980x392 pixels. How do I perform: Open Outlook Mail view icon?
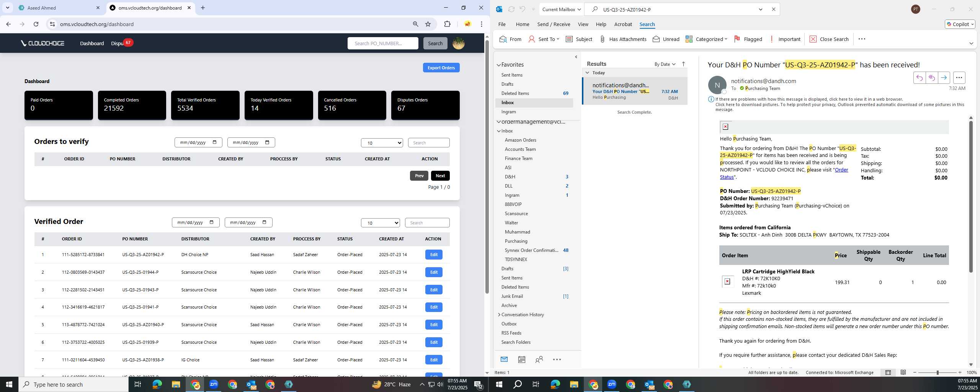click(504, 359)
